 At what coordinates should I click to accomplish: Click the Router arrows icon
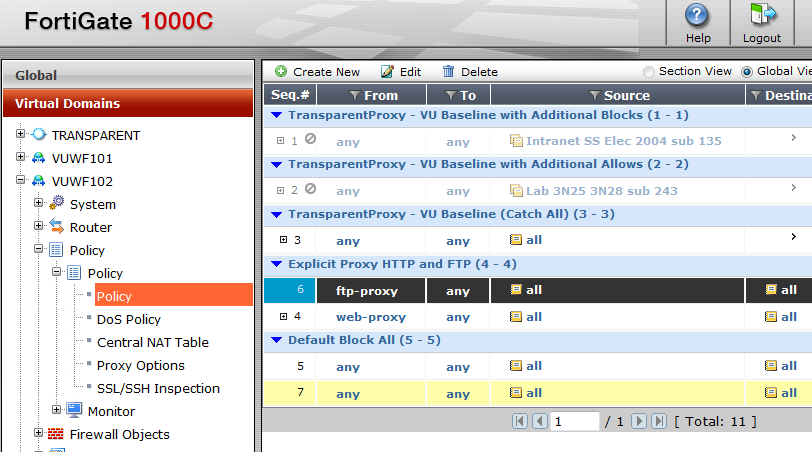click(x=56, y=226)
